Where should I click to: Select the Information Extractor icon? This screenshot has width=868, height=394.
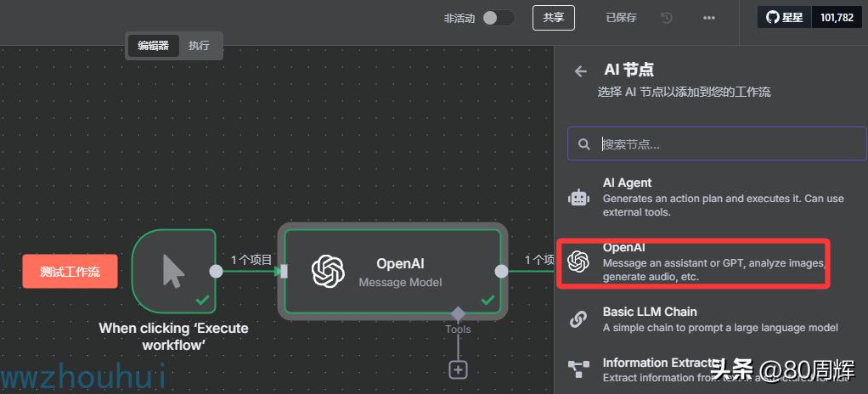click(x=578, y=369)
